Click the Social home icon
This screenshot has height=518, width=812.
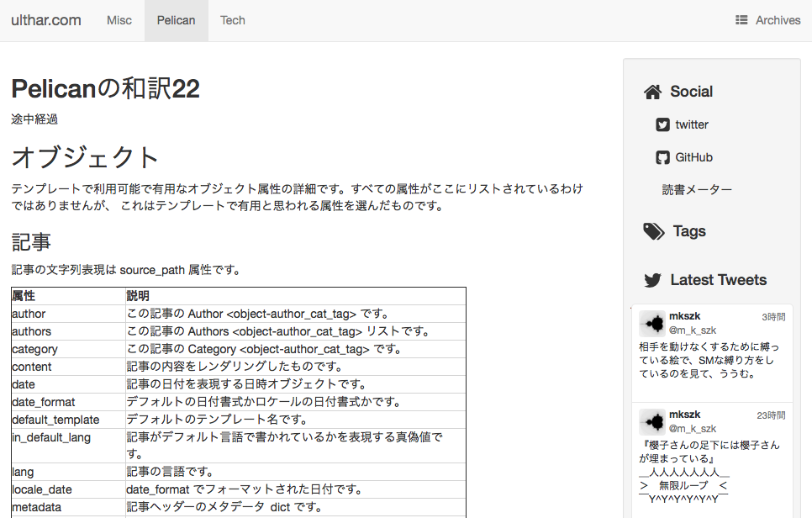click(652, 92)
